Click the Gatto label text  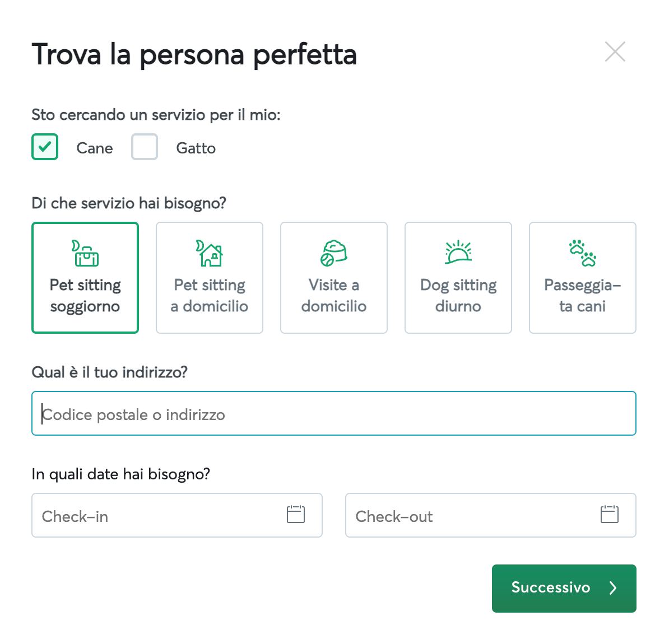pyautogui.click(x=196, y=148)
